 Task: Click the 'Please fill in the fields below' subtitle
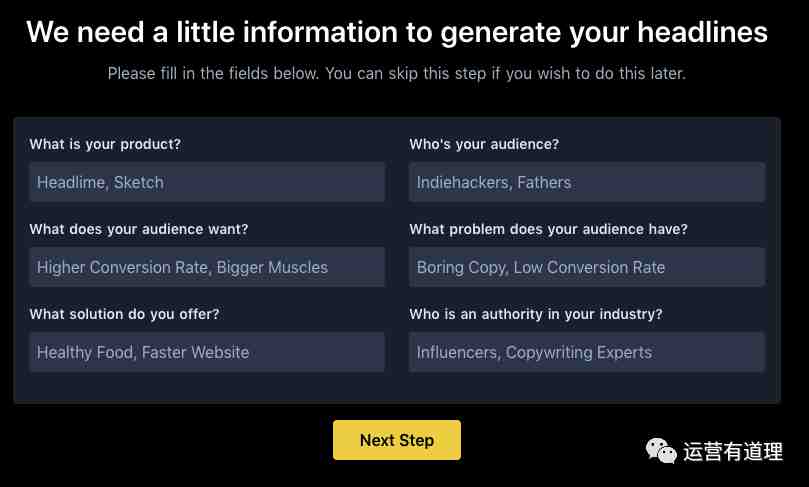coord(397,73)
